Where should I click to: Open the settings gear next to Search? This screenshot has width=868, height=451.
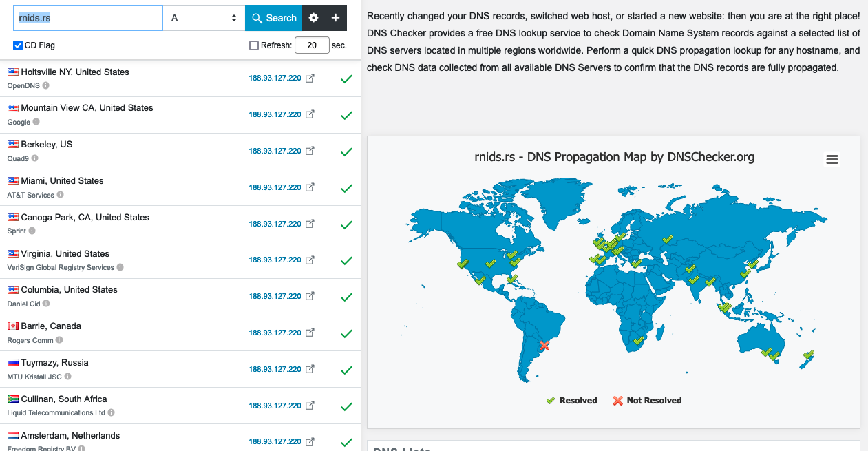(x=314, y=18)
